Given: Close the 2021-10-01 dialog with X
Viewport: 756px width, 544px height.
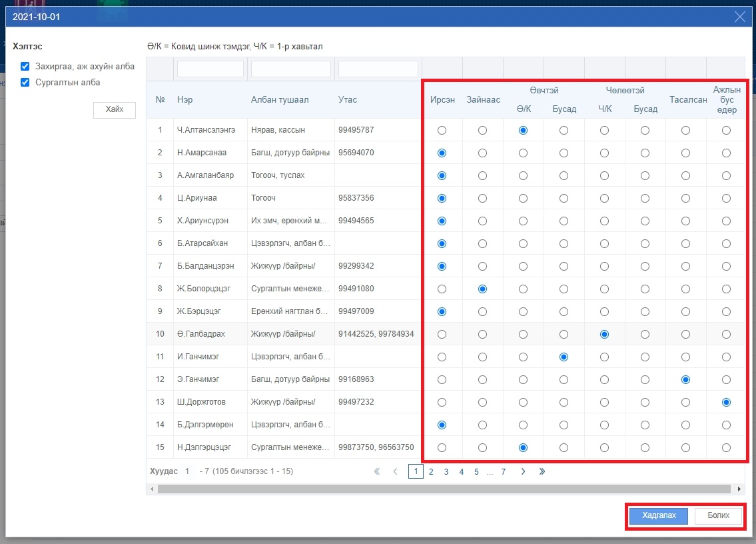Looking at the screenshot, I should [x=739, y=17].
